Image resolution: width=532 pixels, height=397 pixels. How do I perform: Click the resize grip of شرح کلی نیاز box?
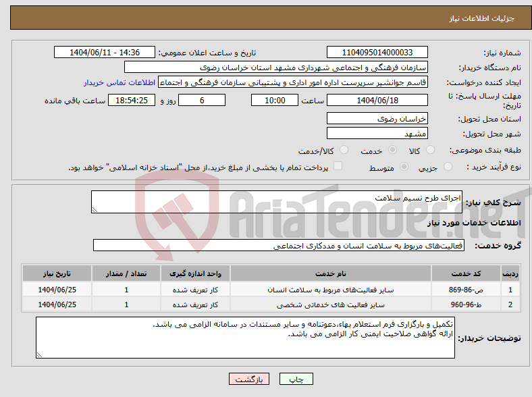[x=95, y=210]
